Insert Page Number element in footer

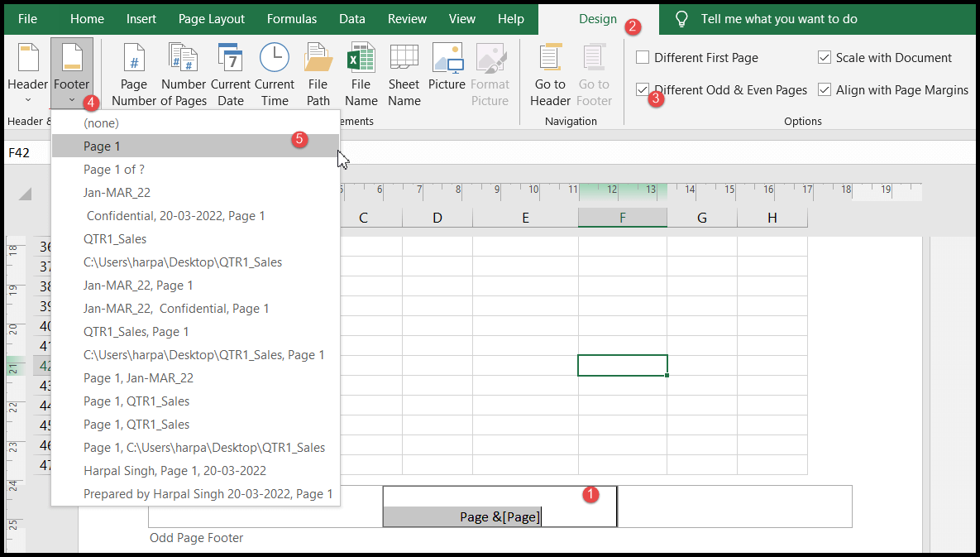[133, 74]
